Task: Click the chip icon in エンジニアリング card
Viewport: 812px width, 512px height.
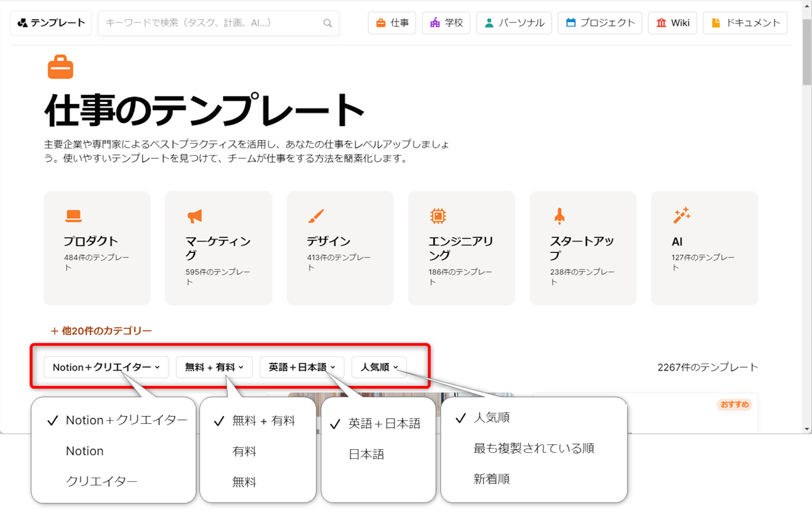Action: [438, 216]
